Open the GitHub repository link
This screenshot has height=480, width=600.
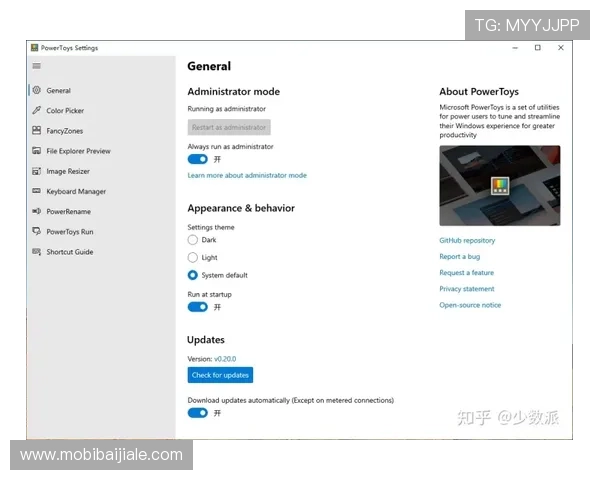467,241
